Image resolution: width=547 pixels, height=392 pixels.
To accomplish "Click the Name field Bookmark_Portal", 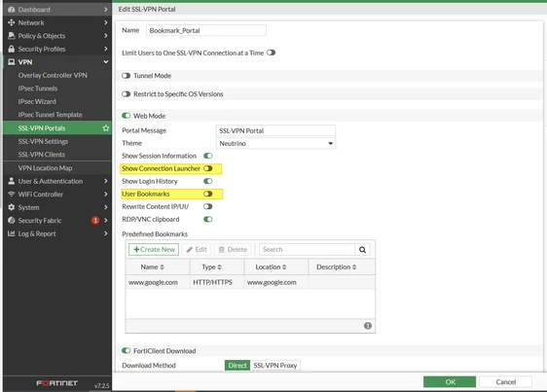I will click(x=206, y=30).
